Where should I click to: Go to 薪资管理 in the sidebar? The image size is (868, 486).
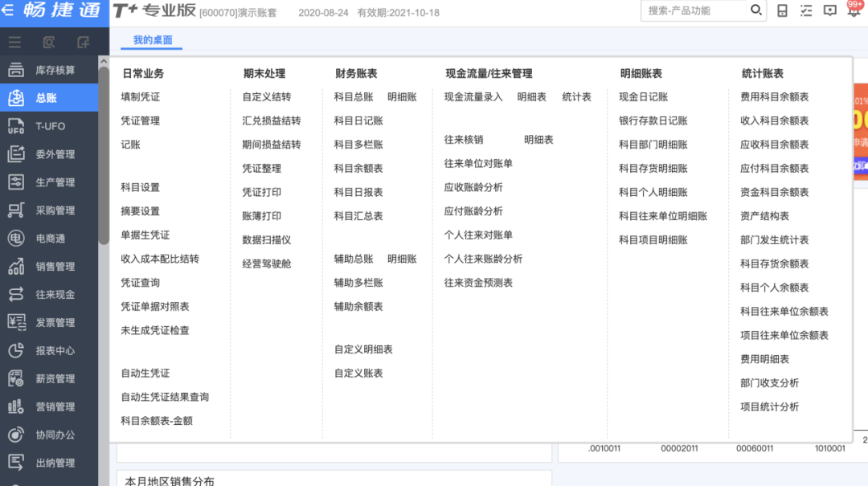coord(55,378)
